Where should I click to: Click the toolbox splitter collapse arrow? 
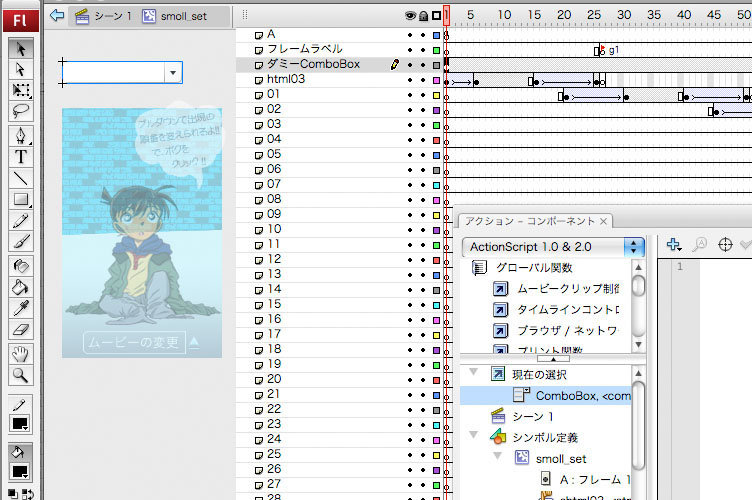pyautogui.click(x=553, y=359)
